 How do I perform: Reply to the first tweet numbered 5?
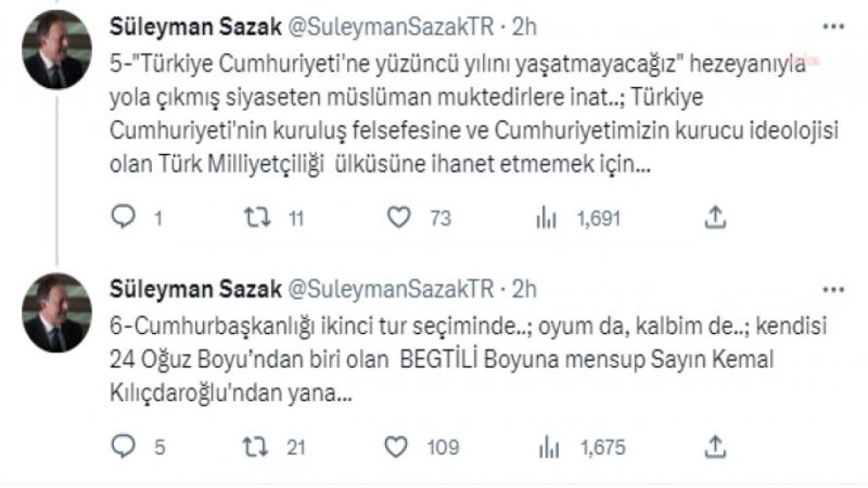tap(122, 218)
